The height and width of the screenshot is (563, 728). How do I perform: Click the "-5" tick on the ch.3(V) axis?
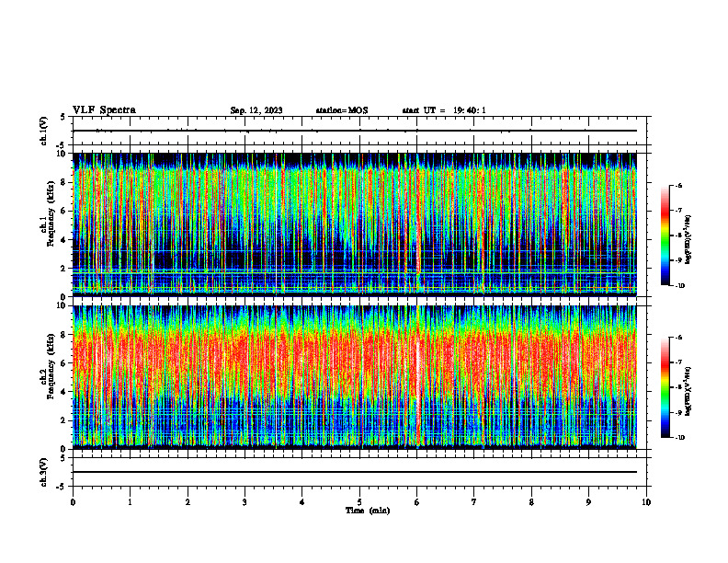point(61,487)
